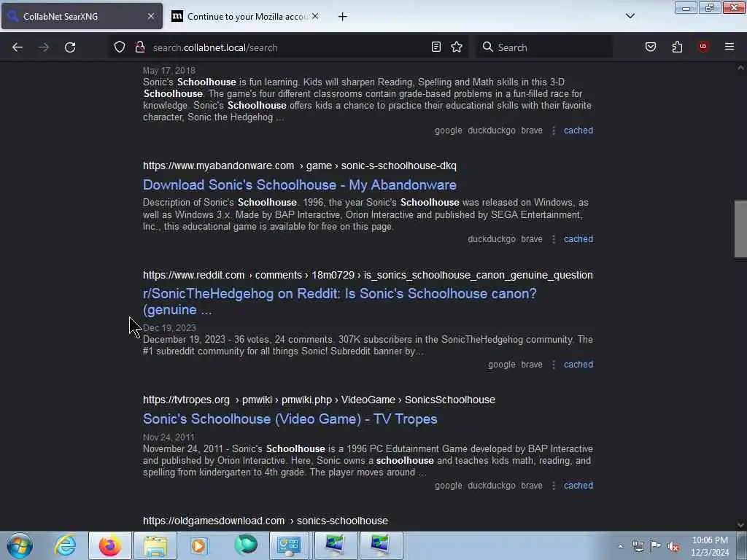Viewport: 747px width, 560px height.
Task: Open a new browser tab
Action: pyautogui.click(x=343, y=17)
